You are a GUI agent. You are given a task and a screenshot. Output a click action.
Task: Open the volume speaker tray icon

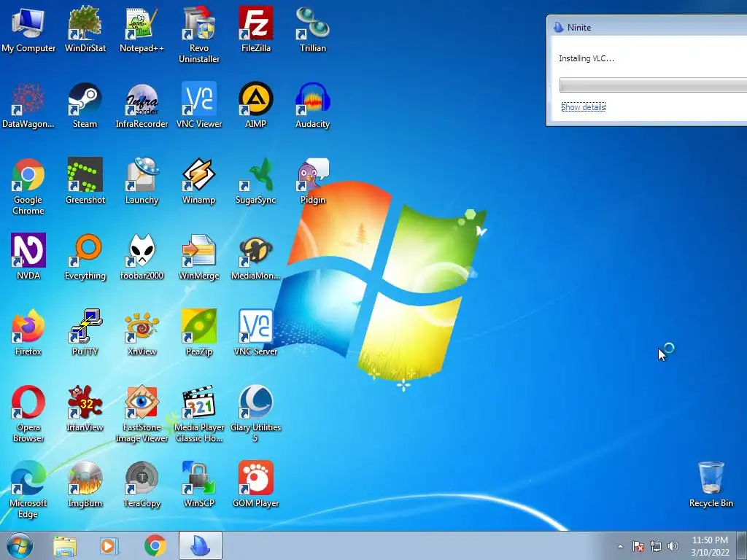[x=673, y=546]
